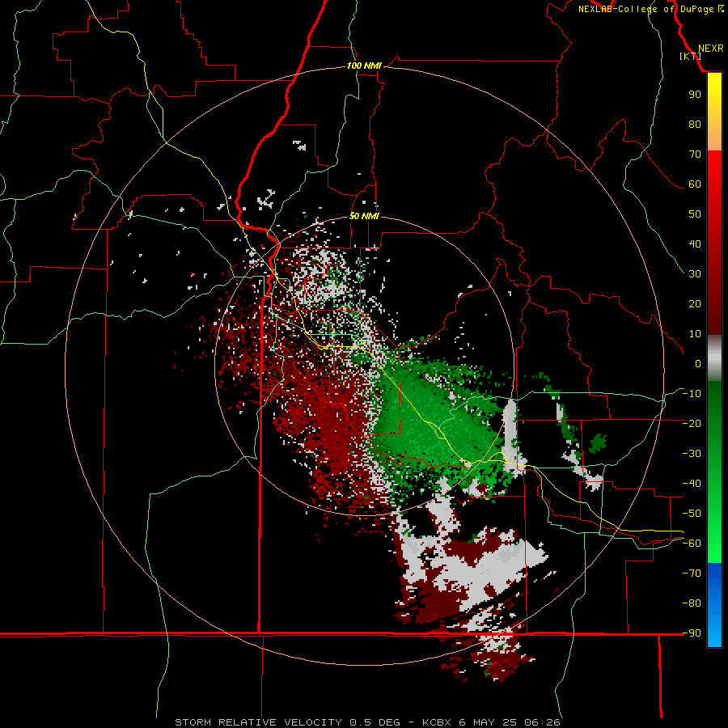Image resolution: width=728 pixels, height=728 pixels.
Task: Click the positive 40 value on the scale
Action: point(695,243)
